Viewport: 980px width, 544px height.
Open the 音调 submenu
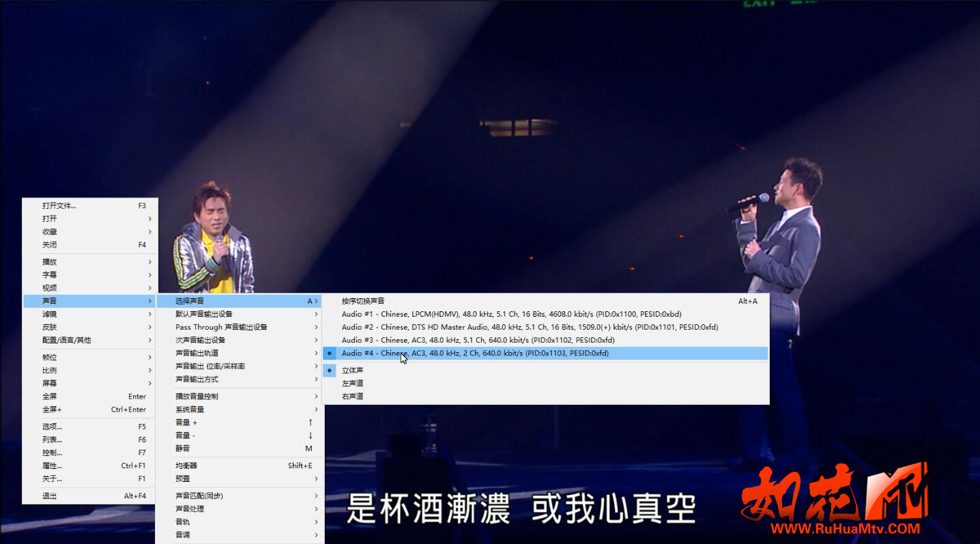click(x=240, y=534)
